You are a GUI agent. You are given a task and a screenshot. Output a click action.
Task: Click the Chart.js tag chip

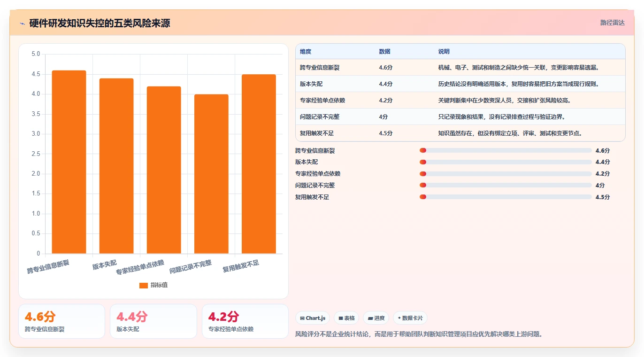click(313, 318)
